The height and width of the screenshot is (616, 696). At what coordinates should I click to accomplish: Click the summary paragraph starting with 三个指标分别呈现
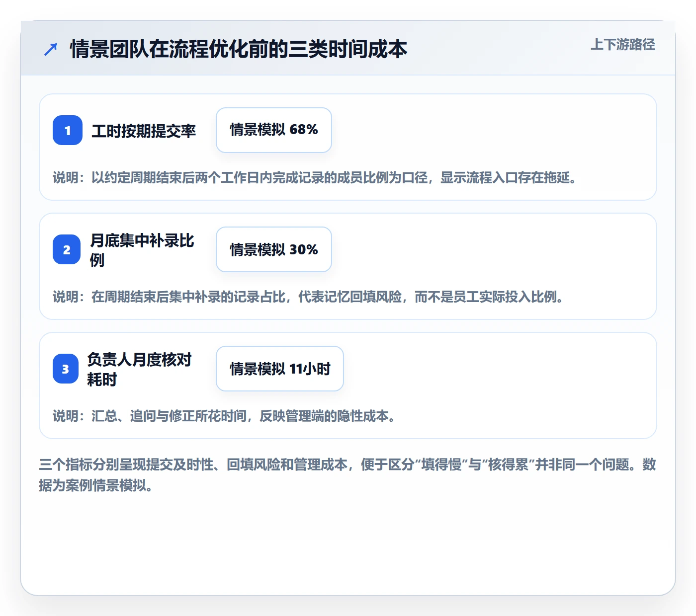(348, 475)
